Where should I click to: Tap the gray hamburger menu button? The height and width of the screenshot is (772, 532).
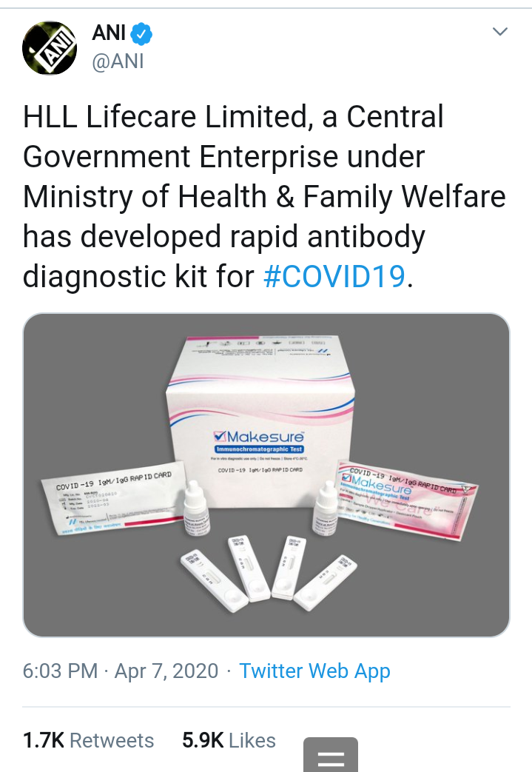(331, 755)
